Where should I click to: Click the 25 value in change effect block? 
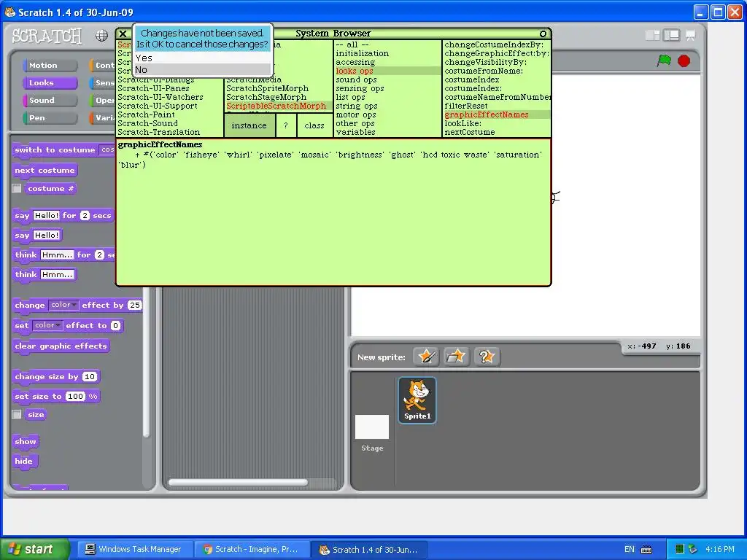[x=135, y=306]
